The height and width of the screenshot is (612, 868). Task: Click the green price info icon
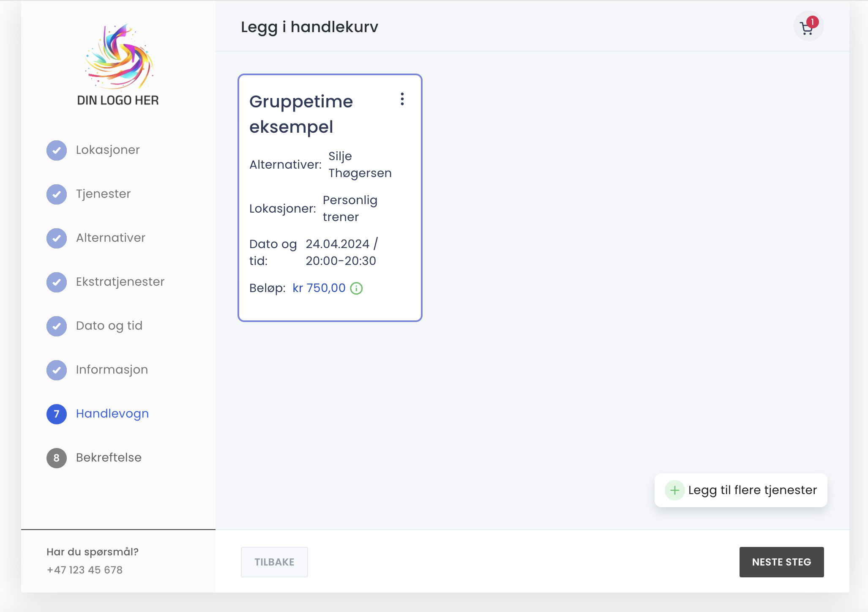pos(356,288)
